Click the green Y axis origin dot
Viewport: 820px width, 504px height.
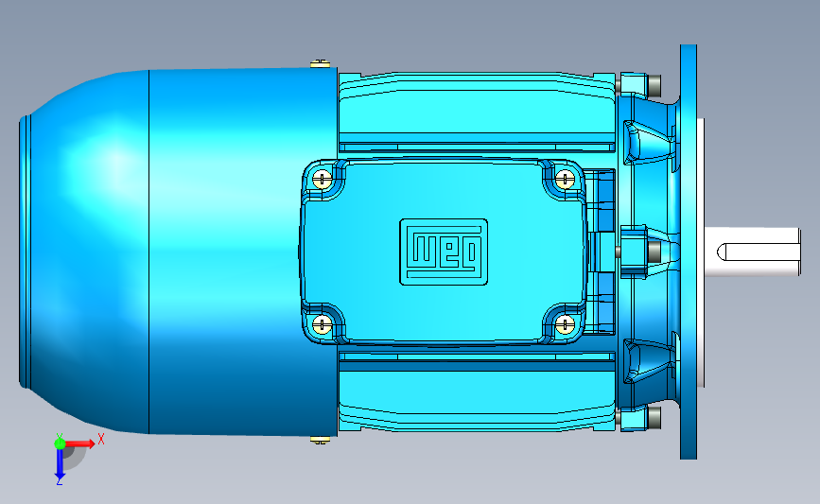point(60,443)
